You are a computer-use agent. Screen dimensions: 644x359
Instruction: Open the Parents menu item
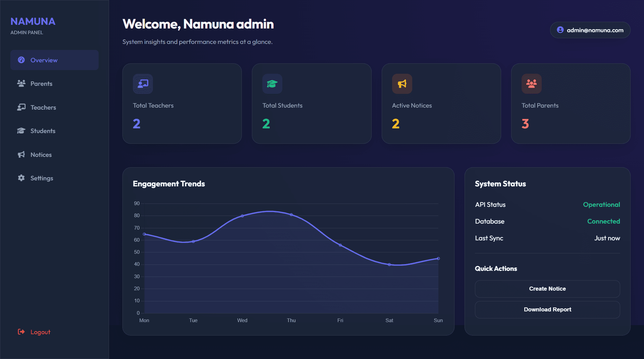coord(41,83)
